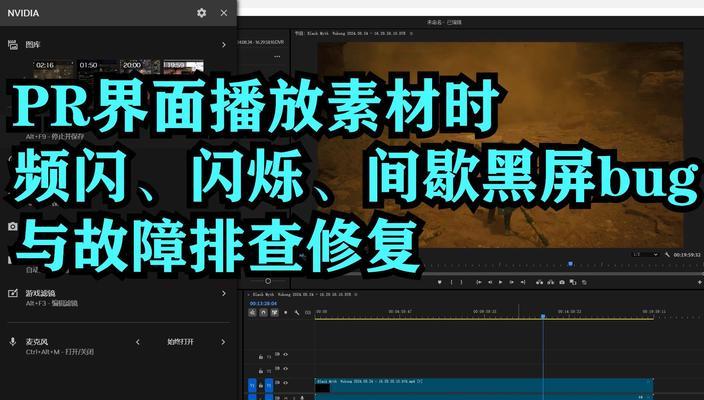Screen dimensions: 704x400
Task: Expand the 游戏滤镜 chevron
Action: [x=224, y=293]
